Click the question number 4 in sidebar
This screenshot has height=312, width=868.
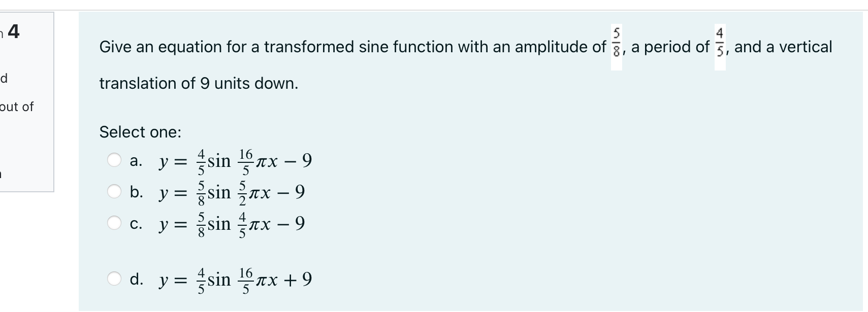[x=13, y=32]
